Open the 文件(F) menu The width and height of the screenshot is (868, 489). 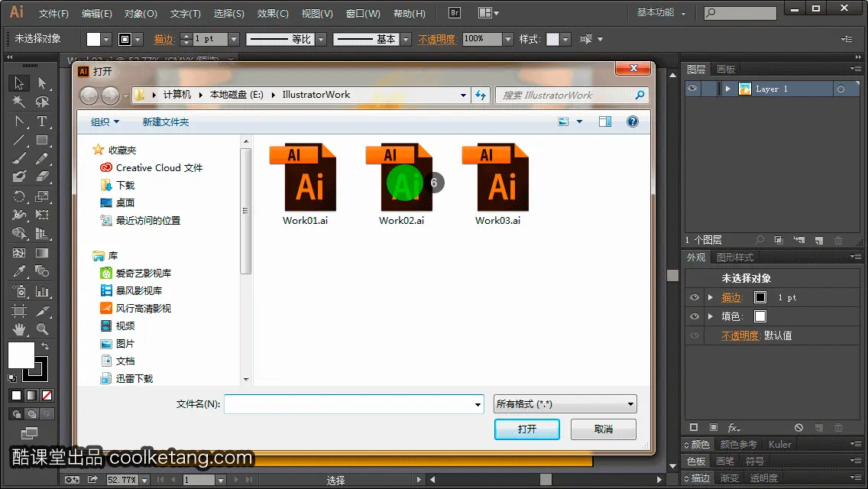point(53,13)
